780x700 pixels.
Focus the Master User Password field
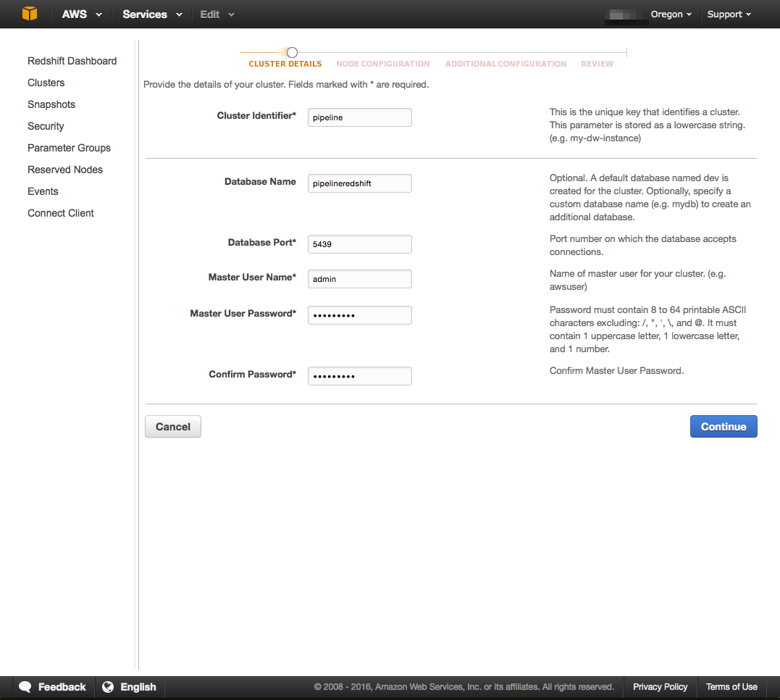click(x=360, y=315)
